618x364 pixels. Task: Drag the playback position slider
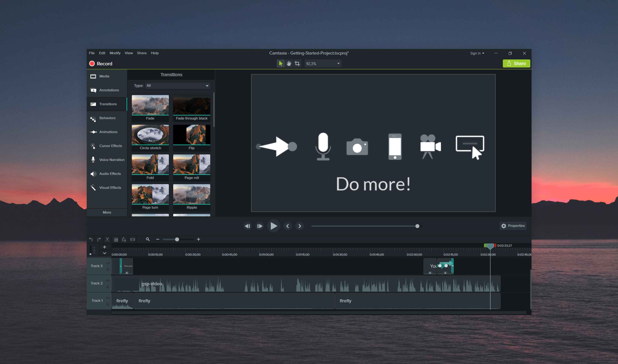tap(416, 226)
